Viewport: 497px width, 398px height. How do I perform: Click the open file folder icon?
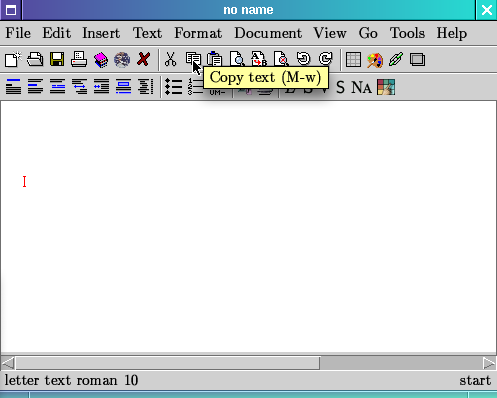[x=35, y=60]
